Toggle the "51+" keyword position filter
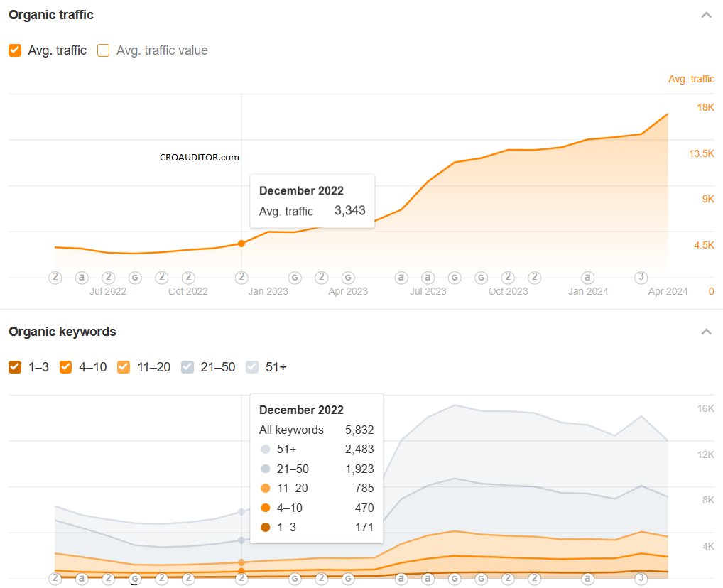The width and height of the screenshot is (723, 588). (252, 367)
